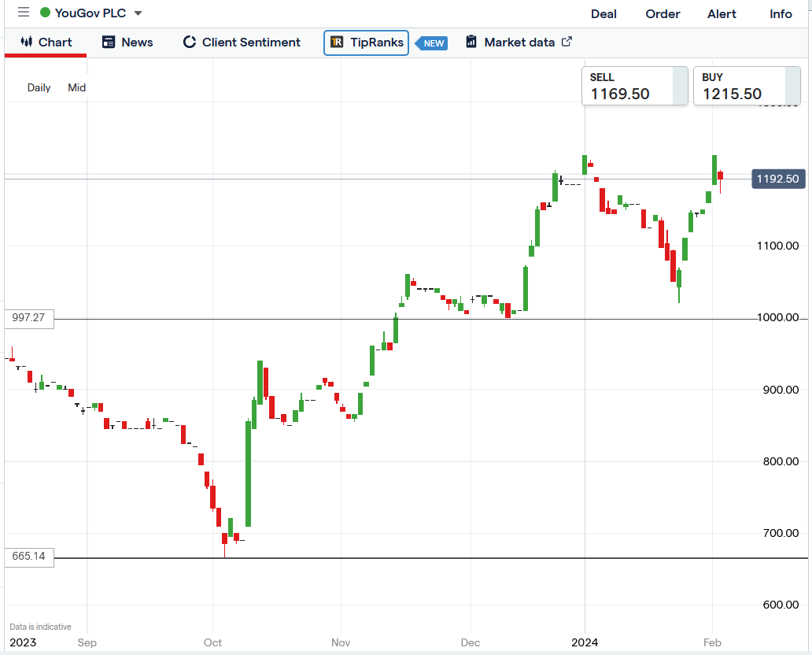Click the 2024 date axis label

(585, 642)
